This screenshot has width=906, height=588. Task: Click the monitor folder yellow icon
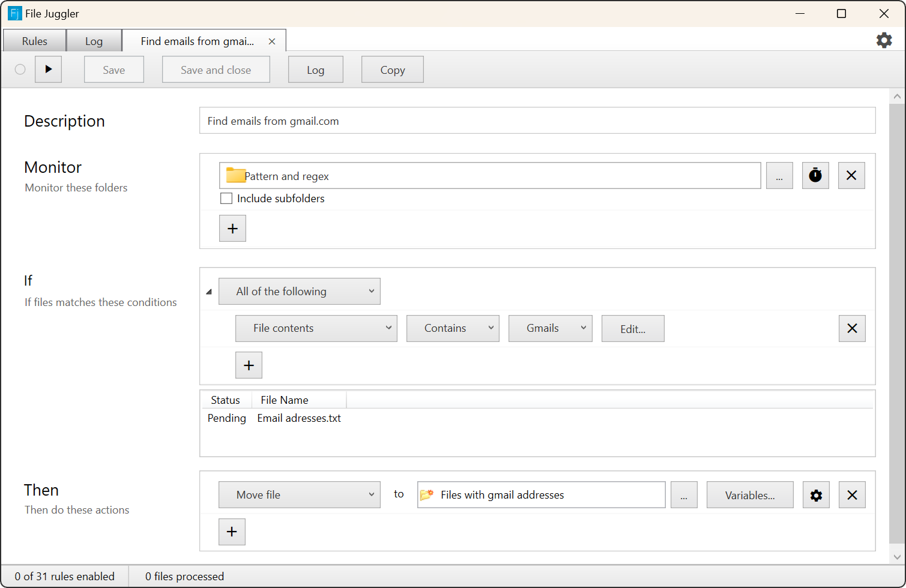pyautogui.click(x=235, y=175)
